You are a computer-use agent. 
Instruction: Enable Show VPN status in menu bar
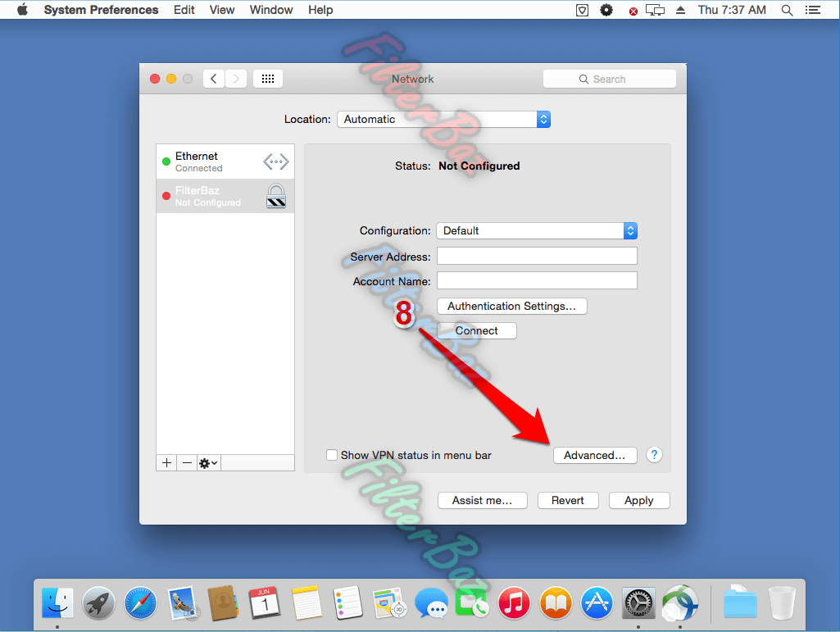tap(332, 455)
